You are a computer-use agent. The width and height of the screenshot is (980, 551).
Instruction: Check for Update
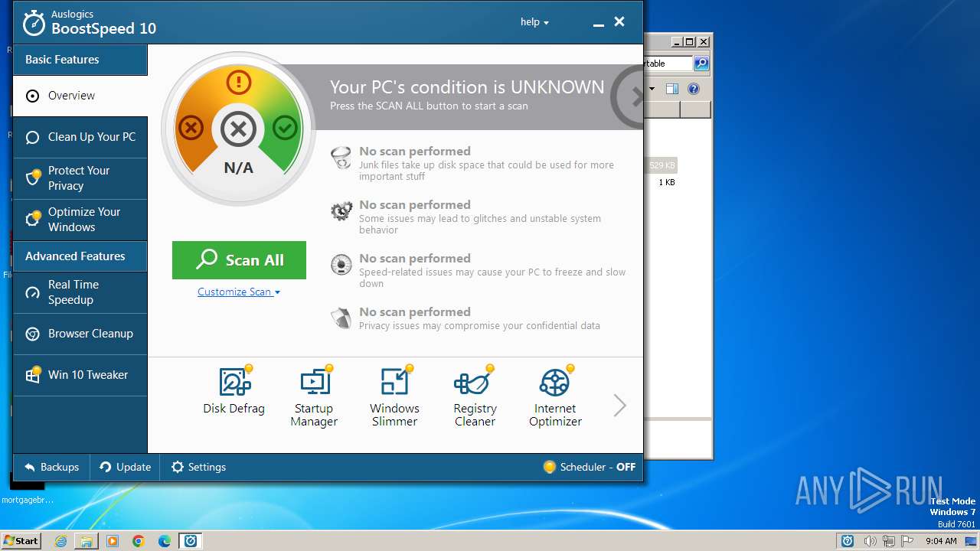coord(126,467)
